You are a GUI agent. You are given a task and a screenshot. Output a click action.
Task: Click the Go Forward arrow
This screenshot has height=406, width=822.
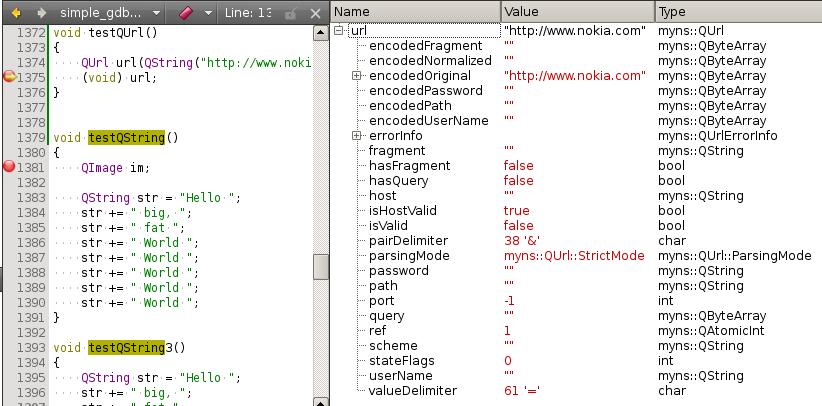pos(39,12)
